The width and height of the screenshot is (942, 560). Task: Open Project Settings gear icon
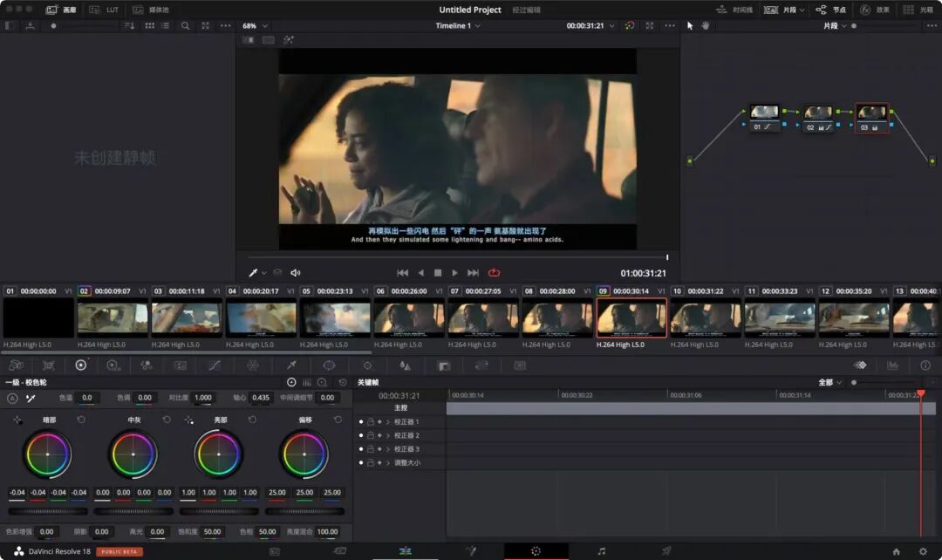click(x=923, y=551)
